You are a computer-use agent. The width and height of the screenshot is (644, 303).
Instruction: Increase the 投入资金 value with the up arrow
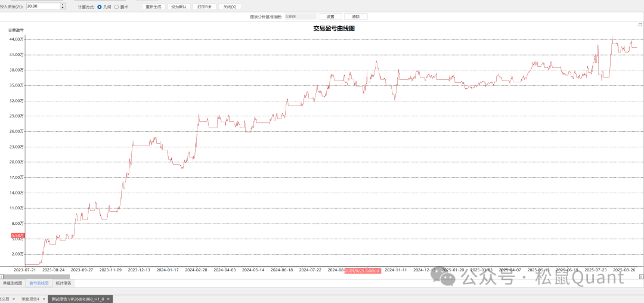tap(63, 5)
